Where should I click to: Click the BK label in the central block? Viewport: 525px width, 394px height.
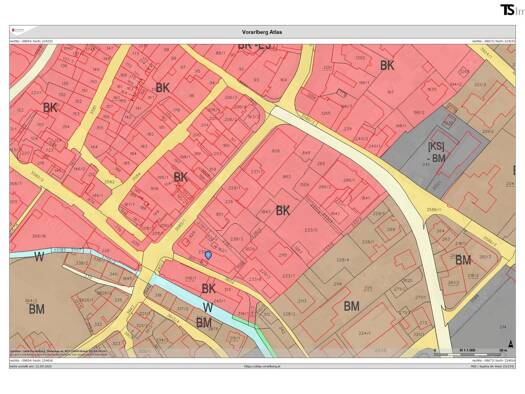[x=180, y=177]
